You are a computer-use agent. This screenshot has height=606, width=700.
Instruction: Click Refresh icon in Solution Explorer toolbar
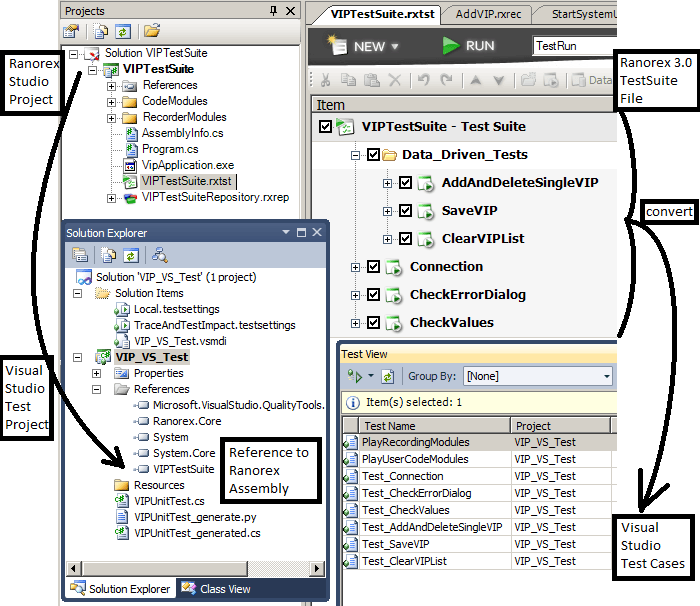point(131,255)
